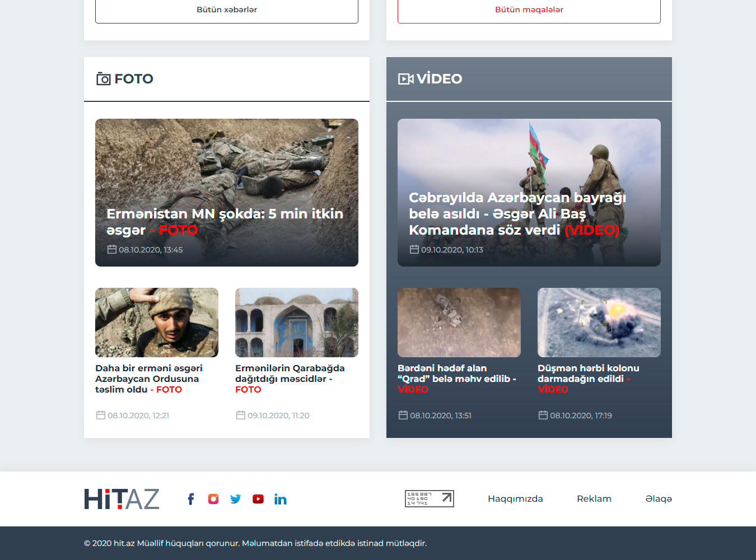Open 'Düşmən hərbi kolonu darmadağın edildi' headline
The image size is (756, 560).
click(x=588, y=373)
